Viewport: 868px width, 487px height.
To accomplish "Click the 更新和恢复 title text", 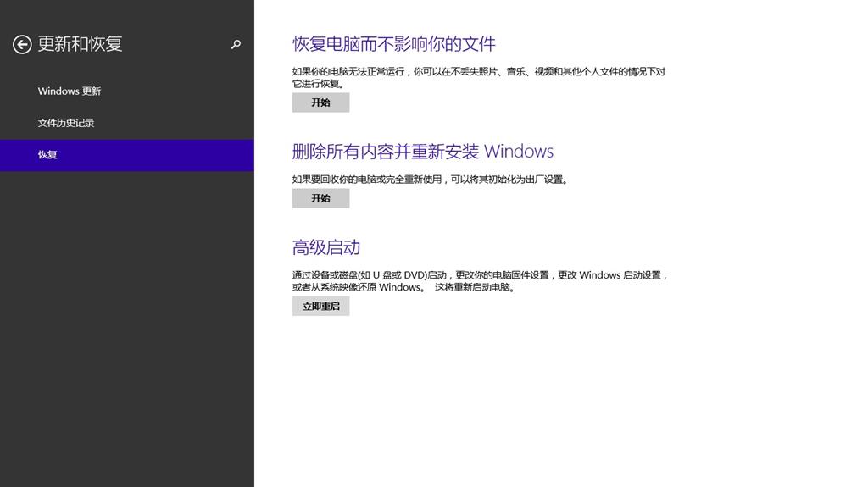I will click(80, 44).
